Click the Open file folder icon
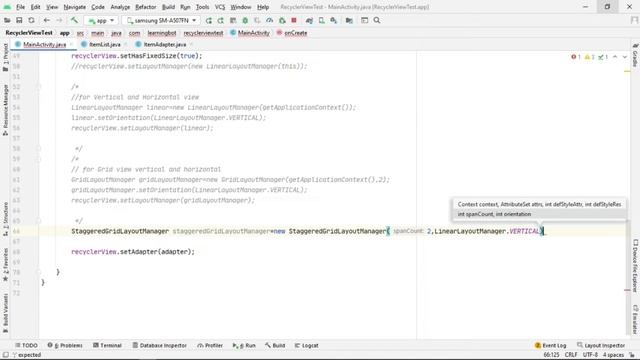The height and width of the screenshot is (360, 640). tap(7, 20)
